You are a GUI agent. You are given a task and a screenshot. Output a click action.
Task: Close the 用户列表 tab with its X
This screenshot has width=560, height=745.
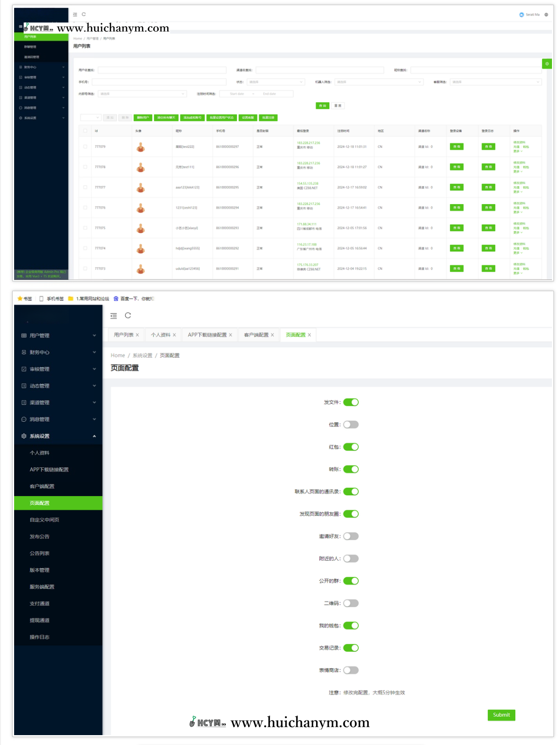click(138, 335)
